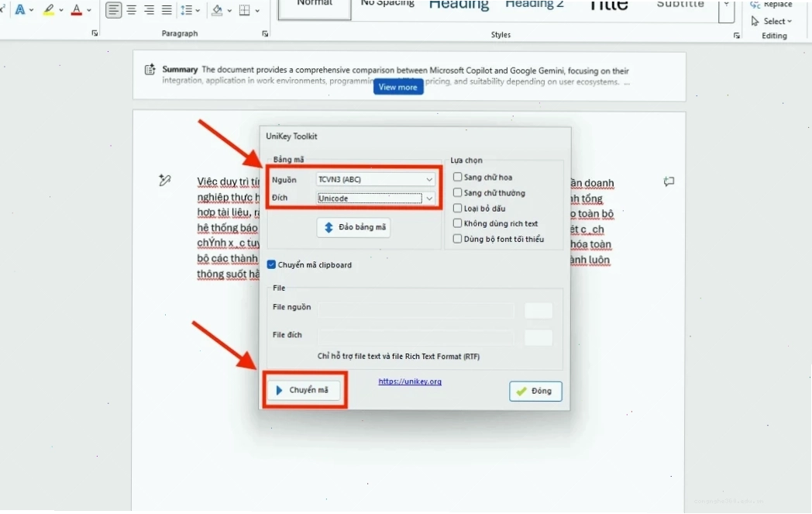This screenshot has width=812, height=514.
Task: Click browse button beside File nguồn
Action: coord(538,310)
